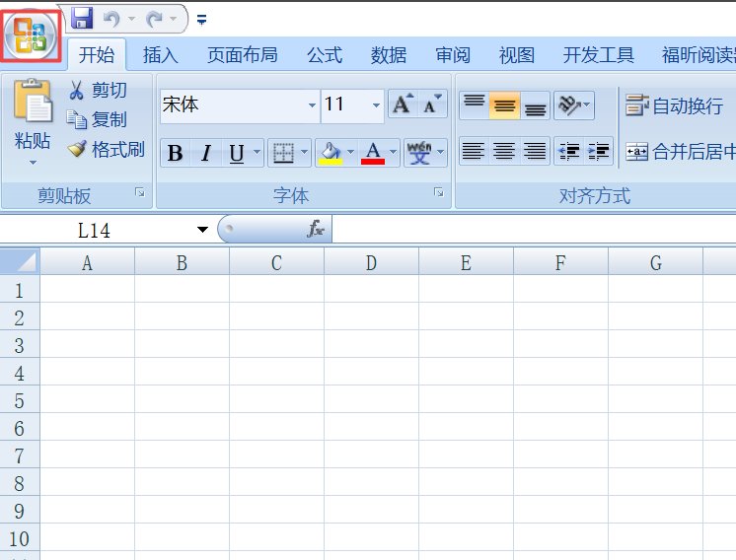Customize the Quick Access Toolbar

(x=202, y=20)
